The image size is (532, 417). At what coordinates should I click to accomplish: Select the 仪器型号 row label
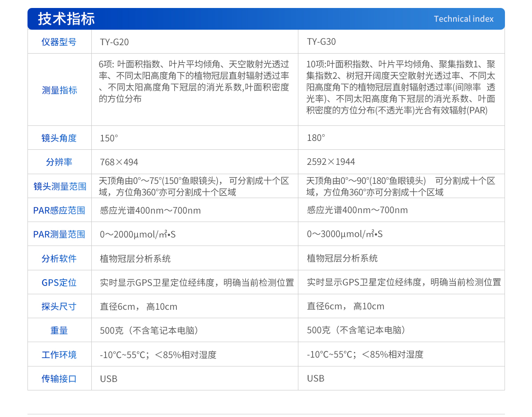click(59, 42)
